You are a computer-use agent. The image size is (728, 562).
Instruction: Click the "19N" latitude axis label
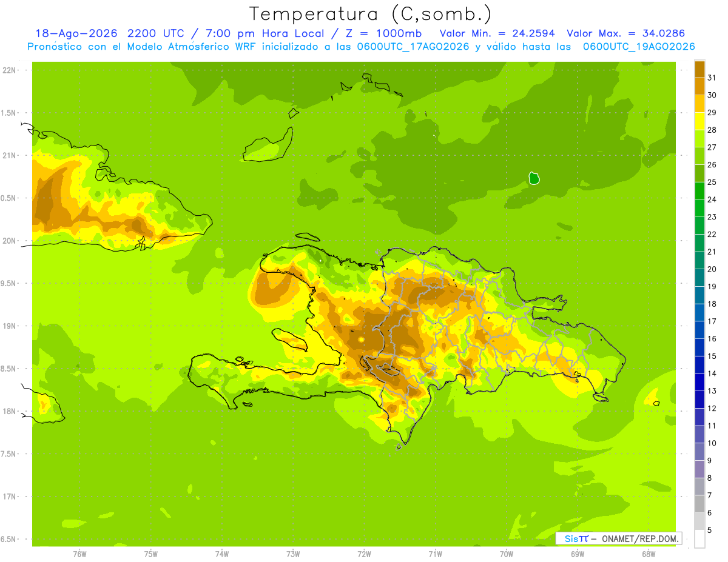pos(10,326)
